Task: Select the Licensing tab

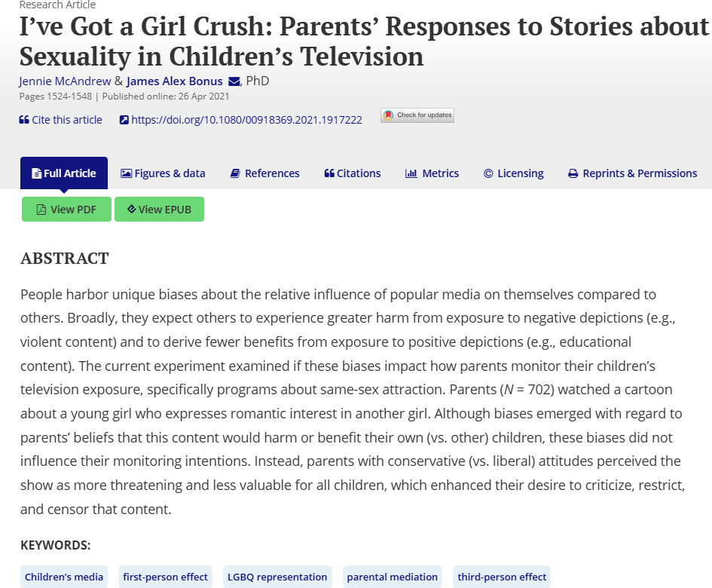Action: tap(513, 173)
